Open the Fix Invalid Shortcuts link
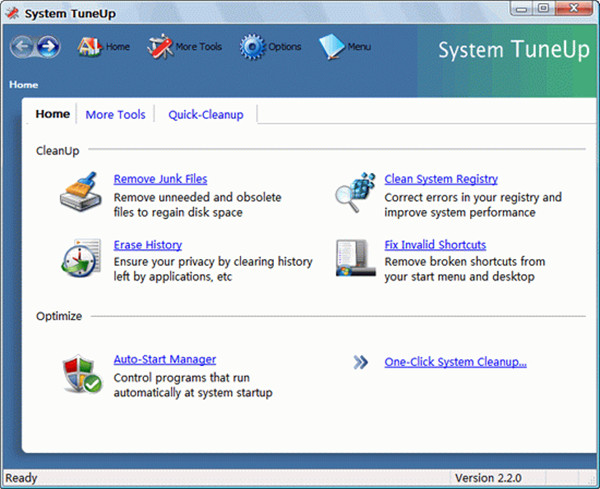 click(x=435, y=245)
